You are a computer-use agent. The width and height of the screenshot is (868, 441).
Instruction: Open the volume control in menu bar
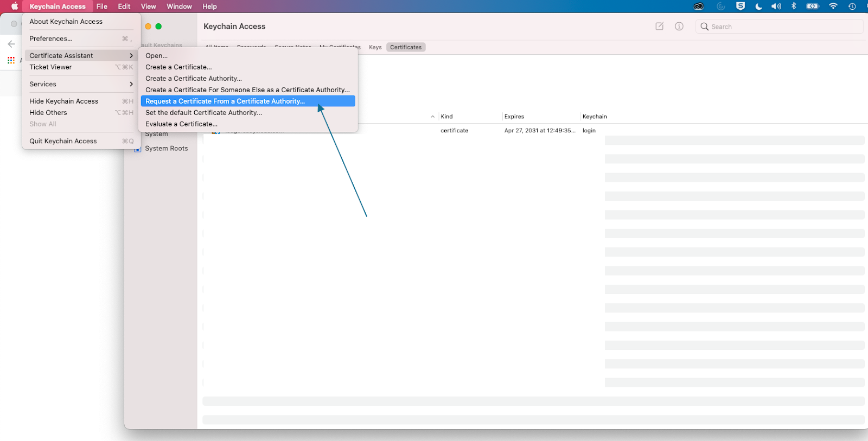776,7
